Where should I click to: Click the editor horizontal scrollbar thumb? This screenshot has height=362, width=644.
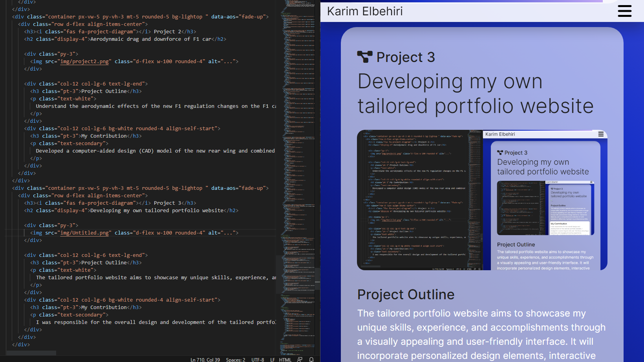tap(31, 353)
